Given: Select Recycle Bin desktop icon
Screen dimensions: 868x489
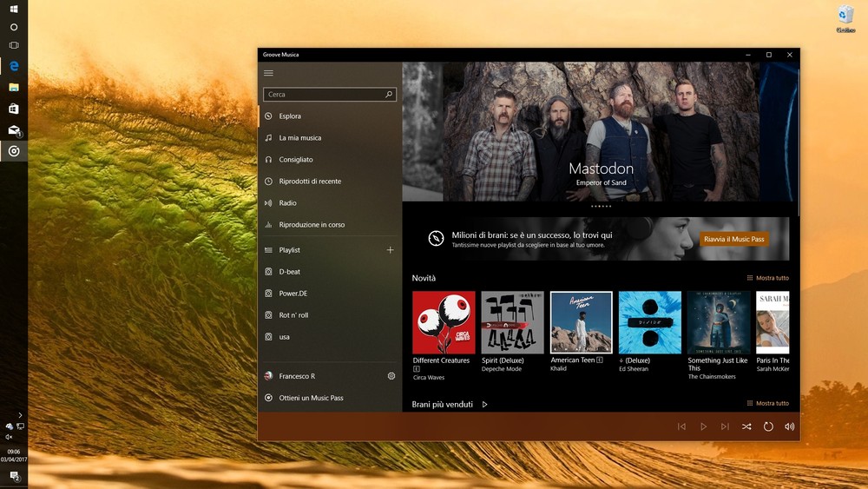Looking at the screenshot, I should [845, 19].
